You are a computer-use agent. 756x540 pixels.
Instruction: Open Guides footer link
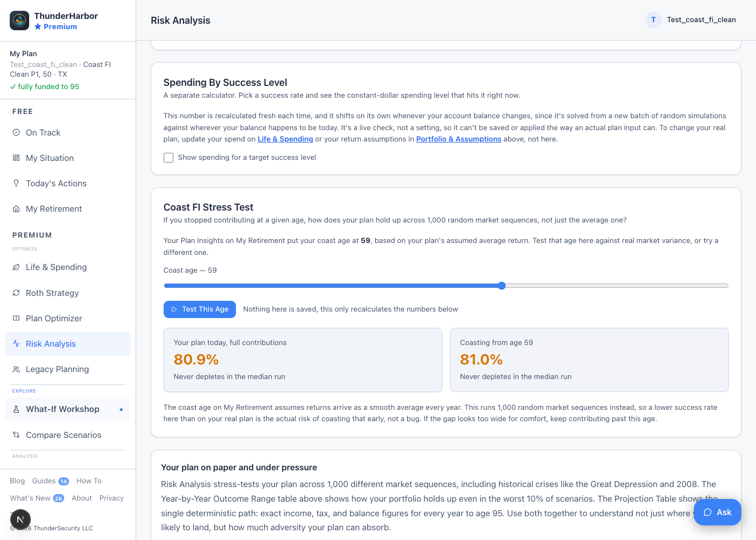44,481
